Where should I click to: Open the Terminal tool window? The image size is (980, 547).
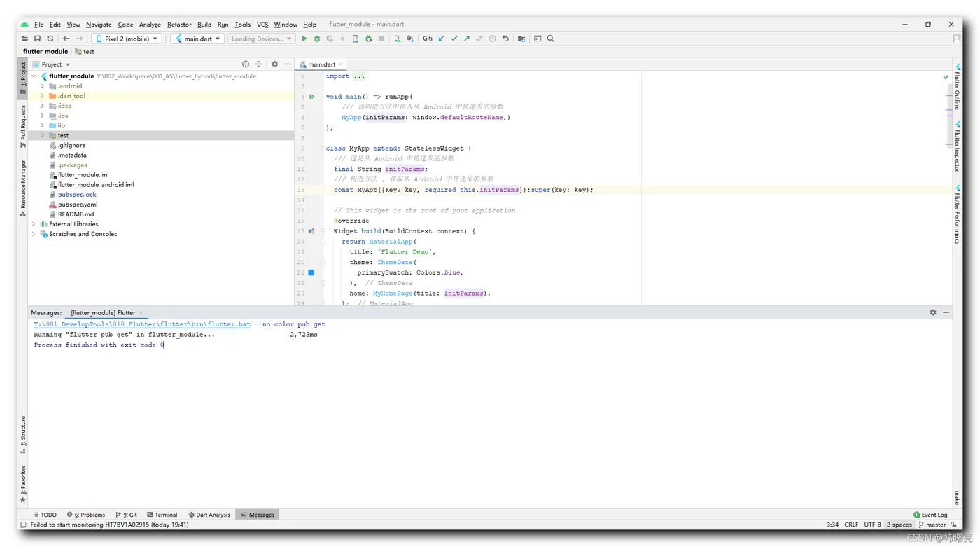(162, 515)
